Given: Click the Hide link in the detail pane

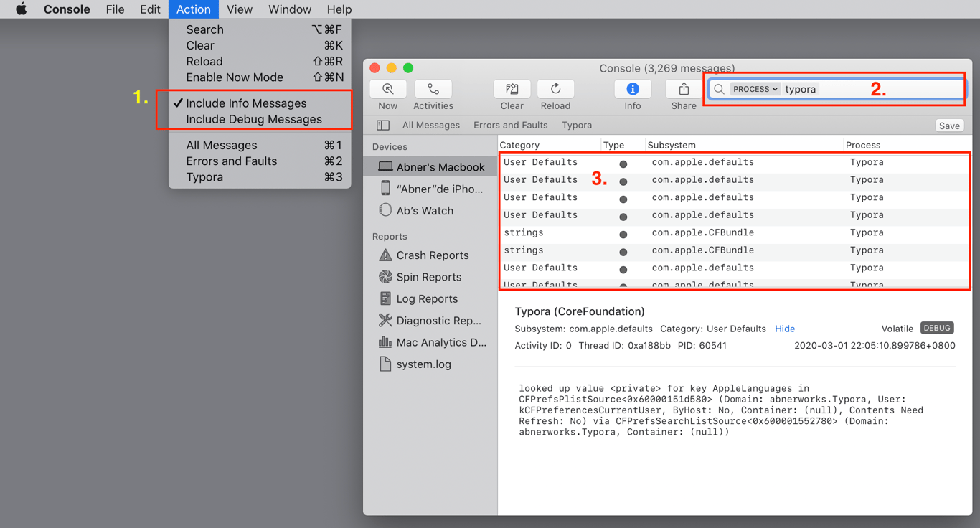Looking at the screenshot, I should [785, 329].
